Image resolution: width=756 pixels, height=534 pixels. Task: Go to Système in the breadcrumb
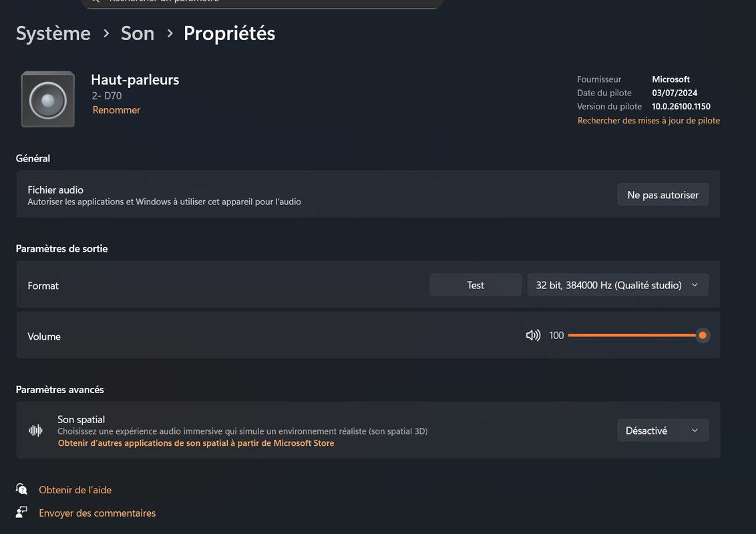point(53,34)
